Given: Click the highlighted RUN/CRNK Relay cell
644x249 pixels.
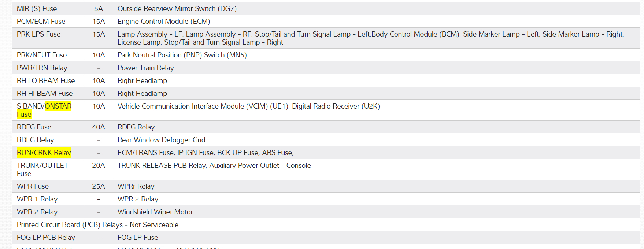Looking at the screenshot, I should (x=44, y=153).
